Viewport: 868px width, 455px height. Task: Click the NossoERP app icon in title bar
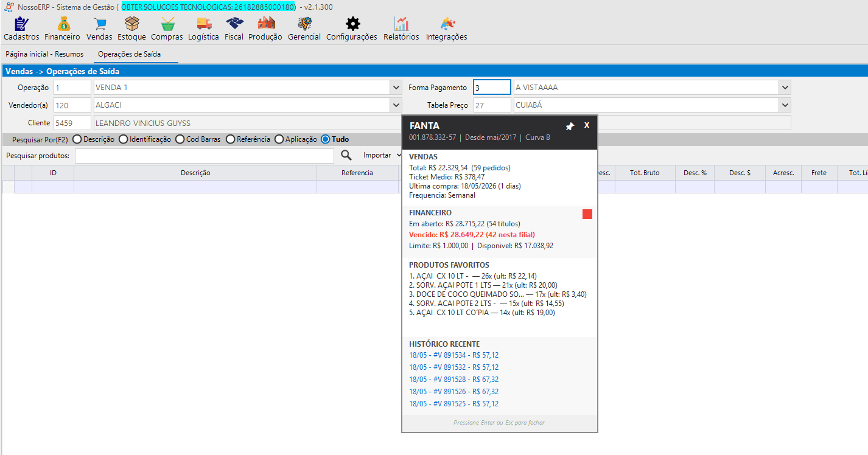coord(9,6)
